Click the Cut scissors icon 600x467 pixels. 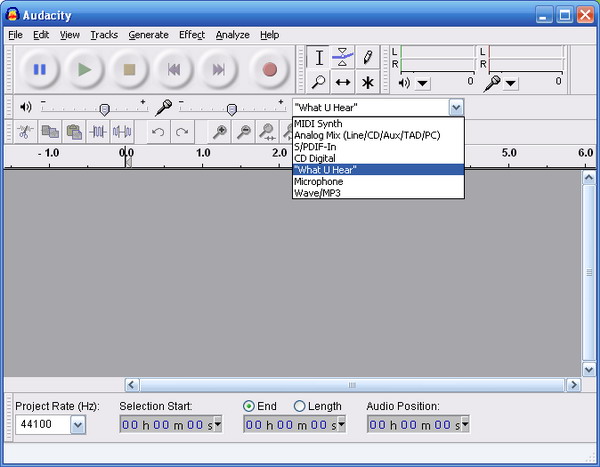pyautogui.click(x=25, y=132)
